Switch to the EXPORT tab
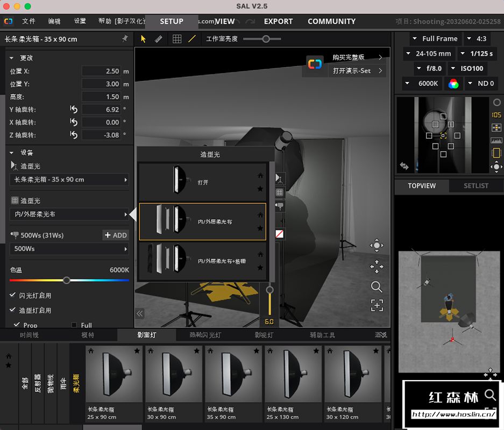Viewport: 504px width, 430px height. coord(278,21)
